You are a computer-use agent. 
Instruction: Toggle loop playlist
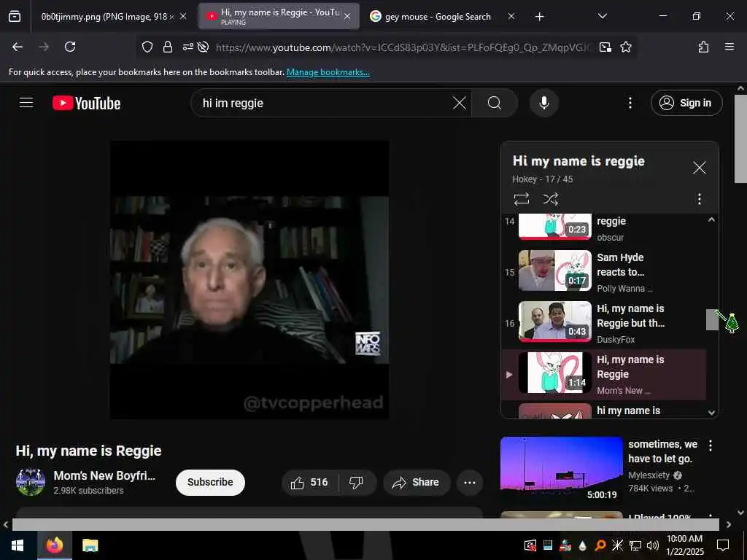pos(521,198)
